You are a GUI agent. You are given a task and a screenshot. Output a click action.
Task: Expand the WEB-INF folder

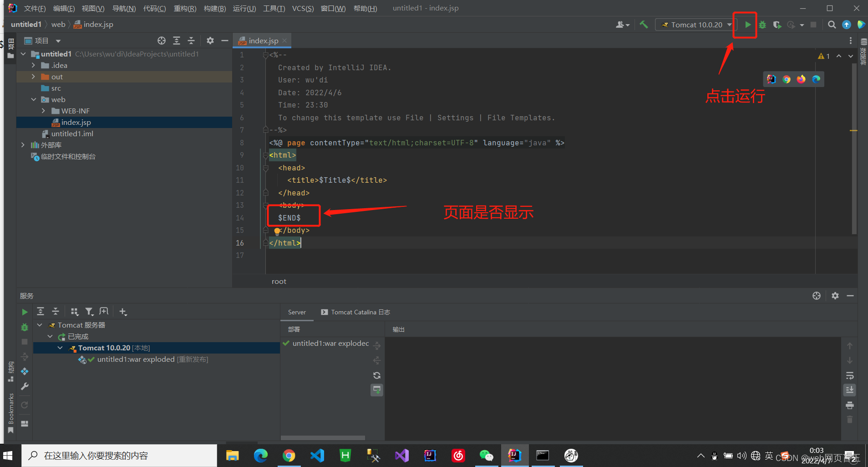click(x=43, y=111)
